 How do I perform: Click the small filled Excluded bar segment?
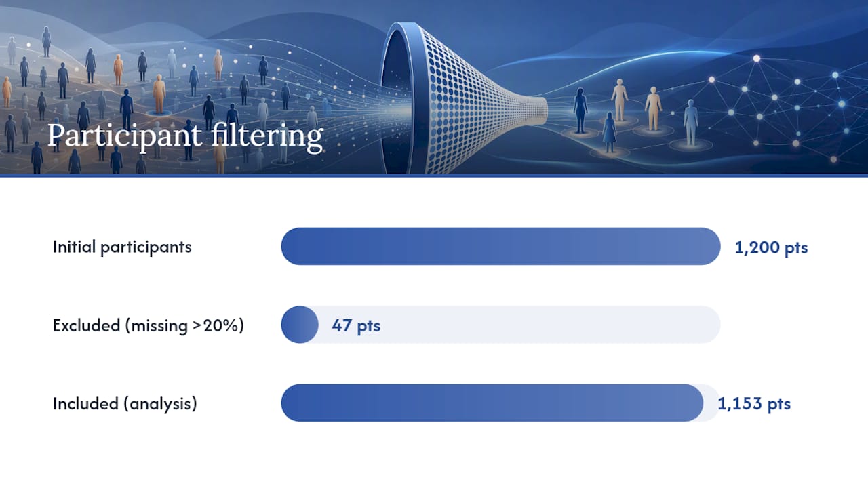[x=300, y=325]
